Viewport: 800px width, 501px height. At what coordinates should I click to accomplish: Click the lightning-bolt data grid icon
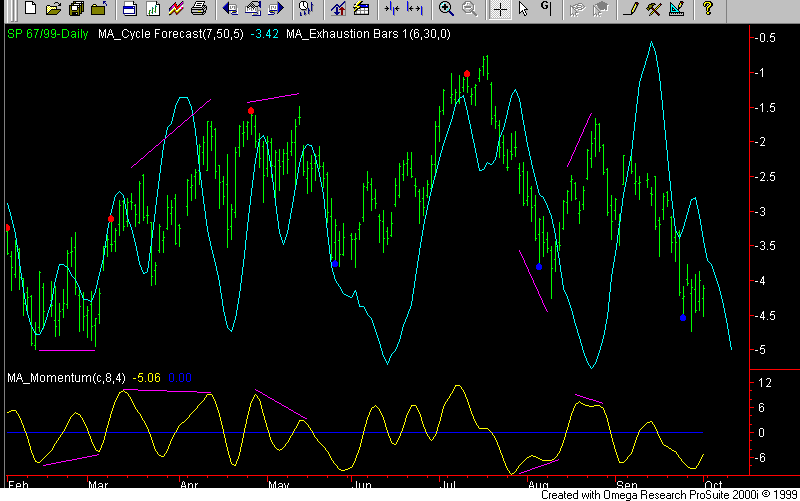(x=361, y=8)
